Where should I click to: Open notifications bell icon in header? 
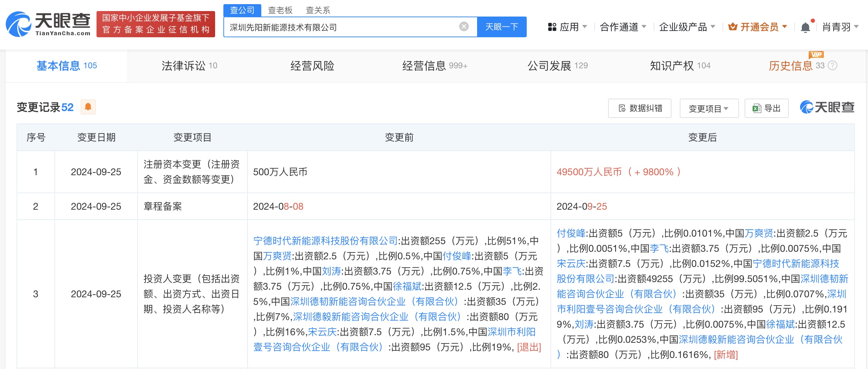tap(805, 27)
